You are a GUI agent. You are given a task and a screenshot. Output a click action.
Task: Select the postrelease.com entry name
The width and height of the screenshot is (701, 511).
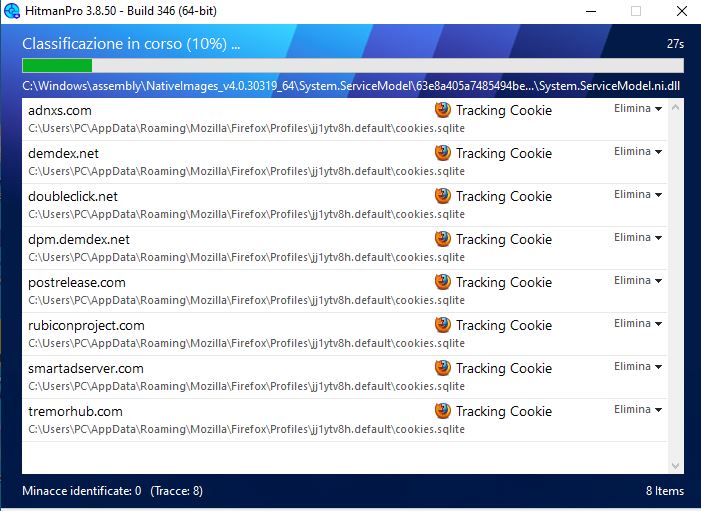click(x=77, y=283)
